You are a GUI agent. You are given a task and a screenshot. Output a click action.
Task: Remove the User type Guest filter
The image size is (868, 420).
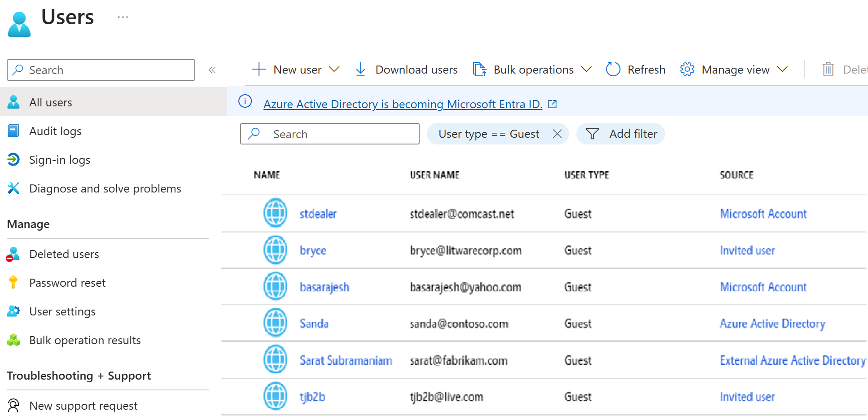tap(557, 134)
